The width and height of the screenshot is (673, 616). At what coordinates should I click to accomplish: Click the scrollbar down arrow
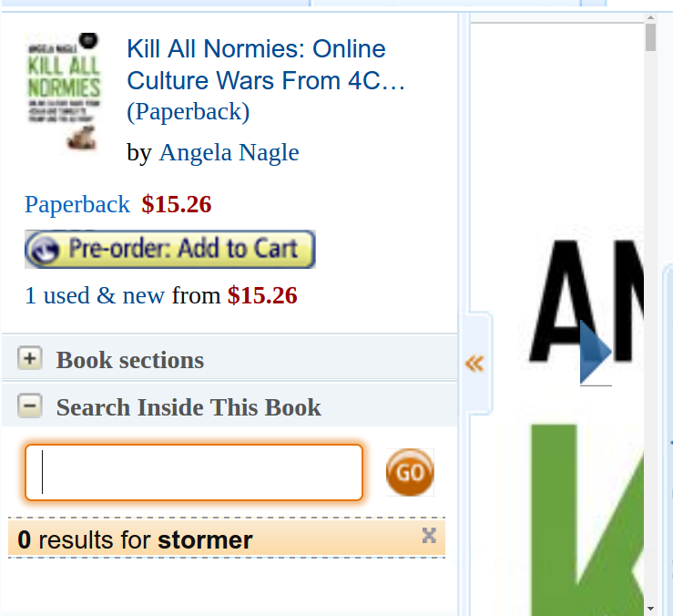click(x=650, y=609)
